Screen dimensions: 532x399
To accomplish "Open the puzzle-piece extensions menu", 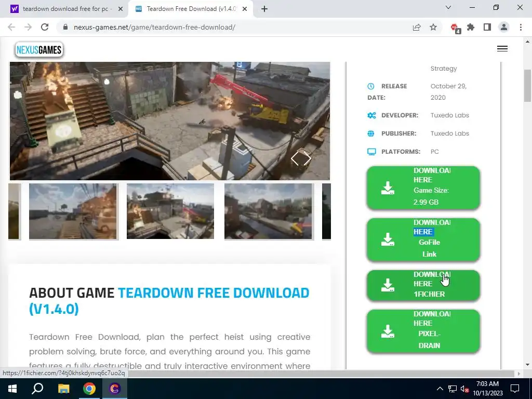I will [471, 27].
